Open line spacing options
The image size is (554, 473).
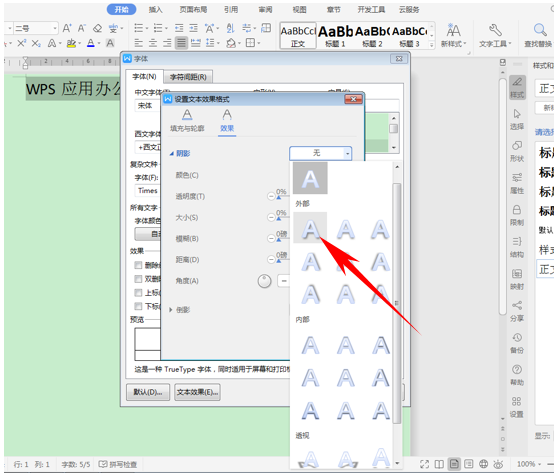[x=210, y=43]
